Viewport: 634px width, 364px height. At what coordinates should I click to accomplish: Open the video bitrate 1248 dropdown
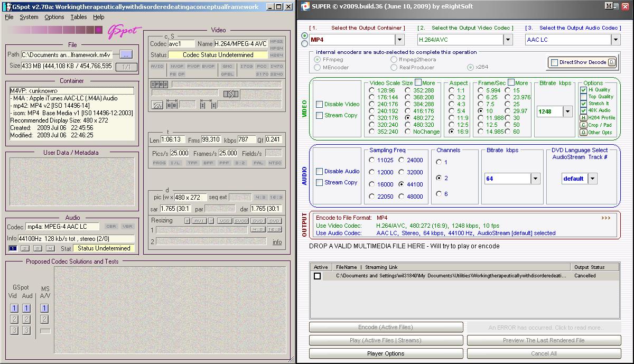pyautogui.click(x=568, y=111)
